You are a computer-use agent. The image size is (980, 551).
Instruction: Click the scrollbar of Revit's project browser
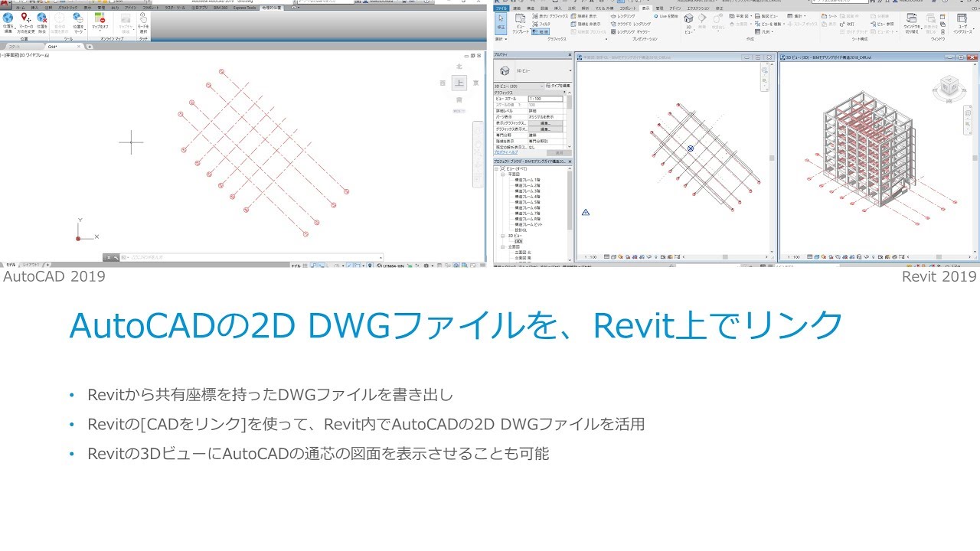click(570, 201)
